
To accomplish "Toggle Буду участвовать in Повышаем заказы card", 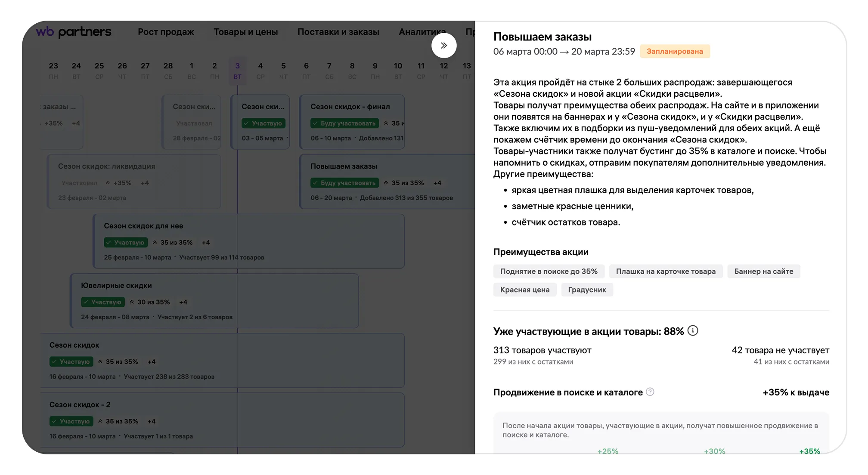I will [344, 183].
